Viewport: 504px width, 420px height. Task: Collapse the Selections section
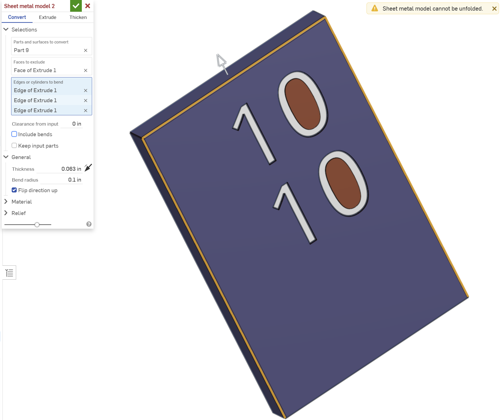[x=6, y=29]
